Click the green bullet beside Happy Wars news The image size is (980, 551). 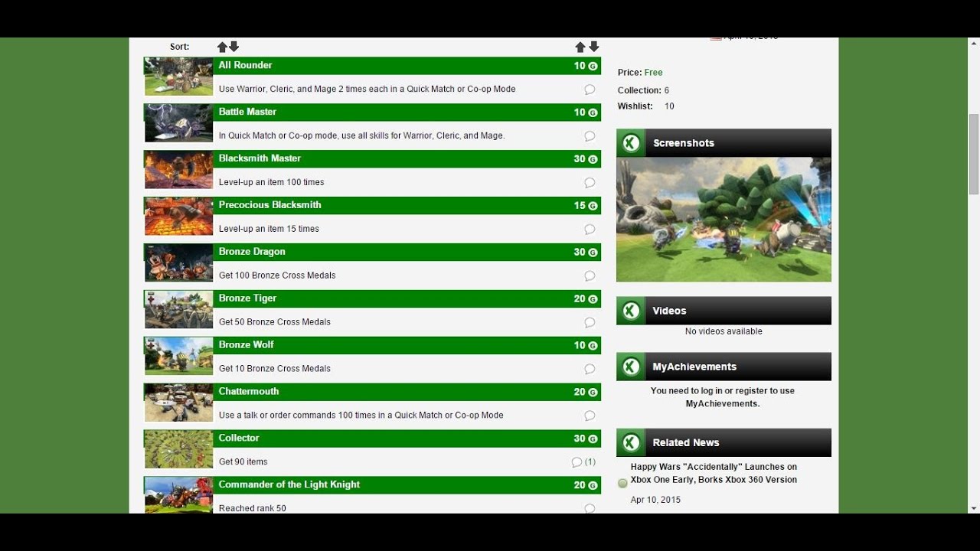(622, 483)
